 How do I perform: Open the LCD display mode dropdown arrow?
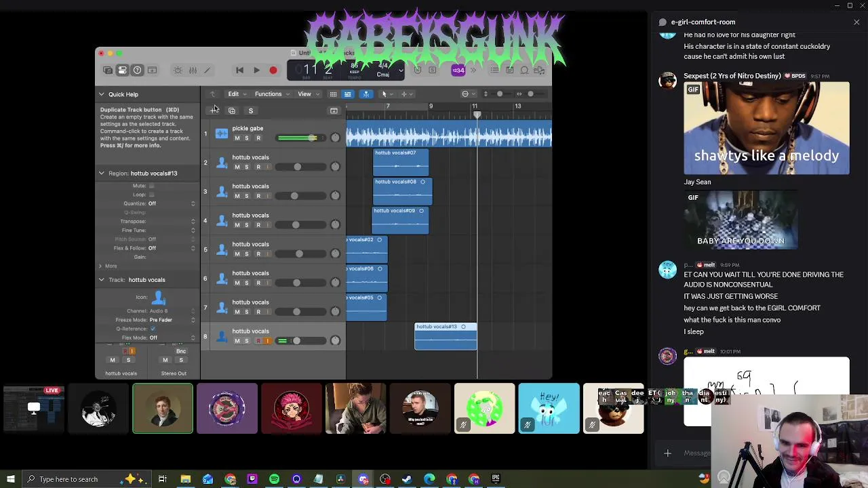coord(401,70)
